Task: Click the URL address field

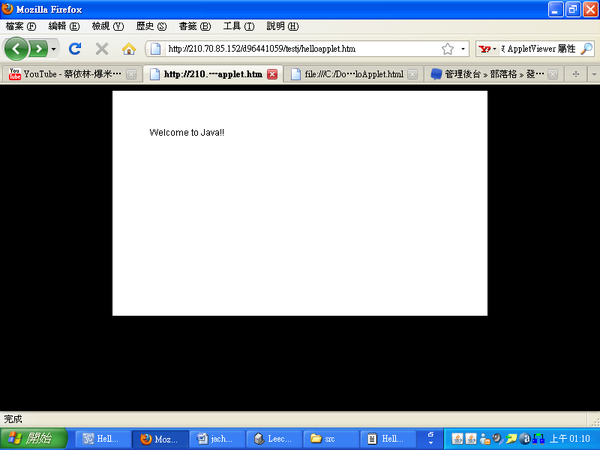Action: click(x=302, y=49)
